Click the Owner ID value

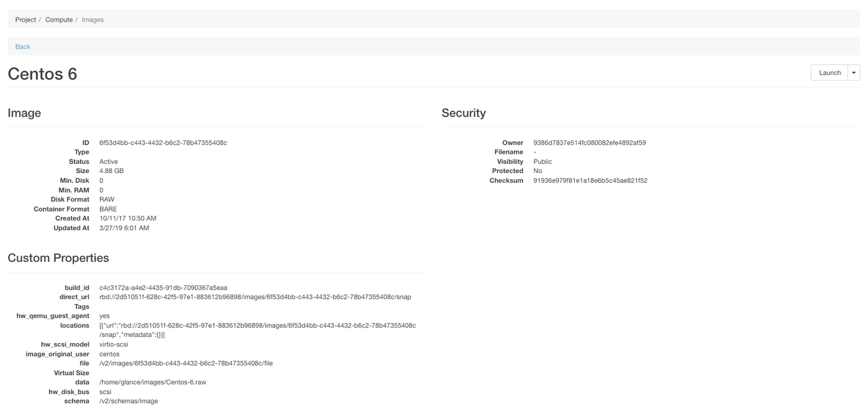(x=589, y=143)
